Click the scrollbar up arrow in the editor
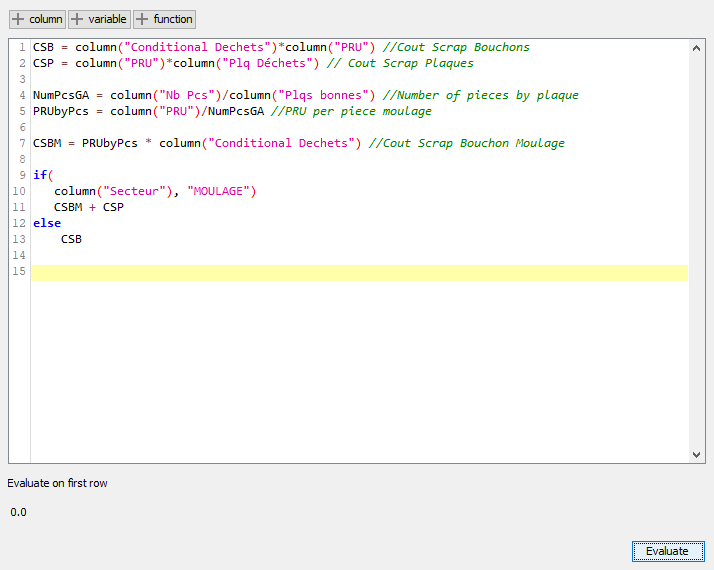The width and height of the screenshot is (714, 570). tap(696, 48)
